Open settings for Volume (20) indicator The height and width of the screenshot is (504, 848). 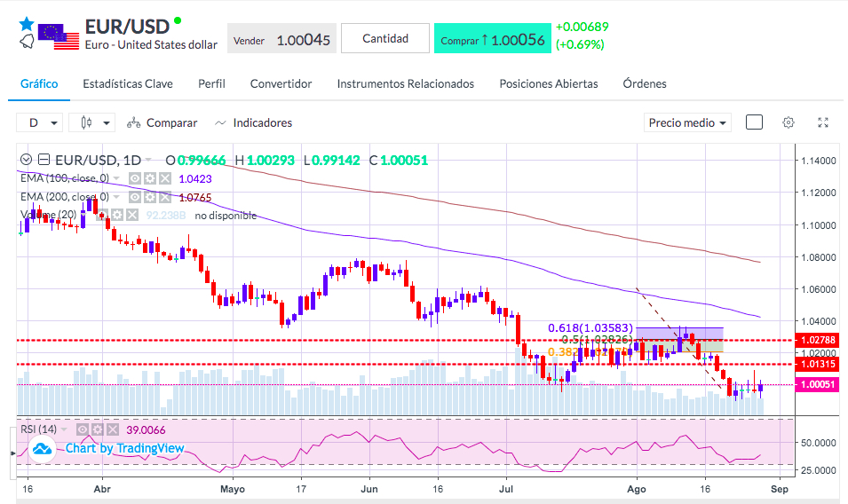pyautogui.click(x=117, y=216)
